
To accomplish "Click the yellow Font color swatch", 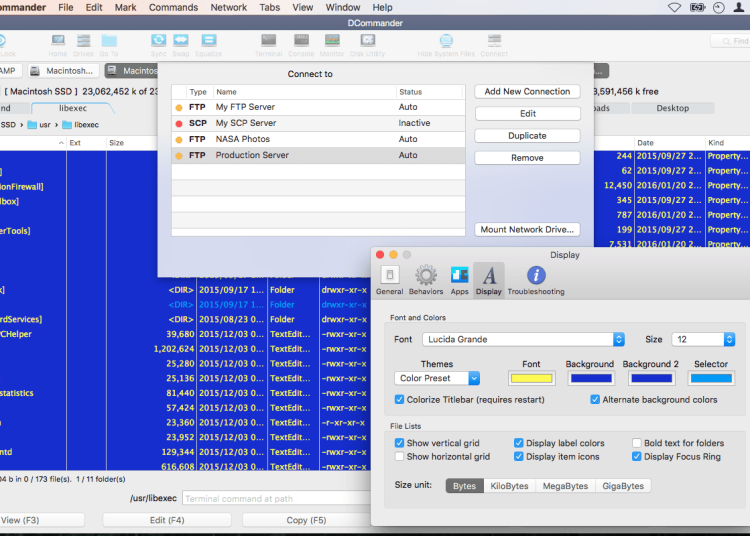I will (x=531, y=378).
